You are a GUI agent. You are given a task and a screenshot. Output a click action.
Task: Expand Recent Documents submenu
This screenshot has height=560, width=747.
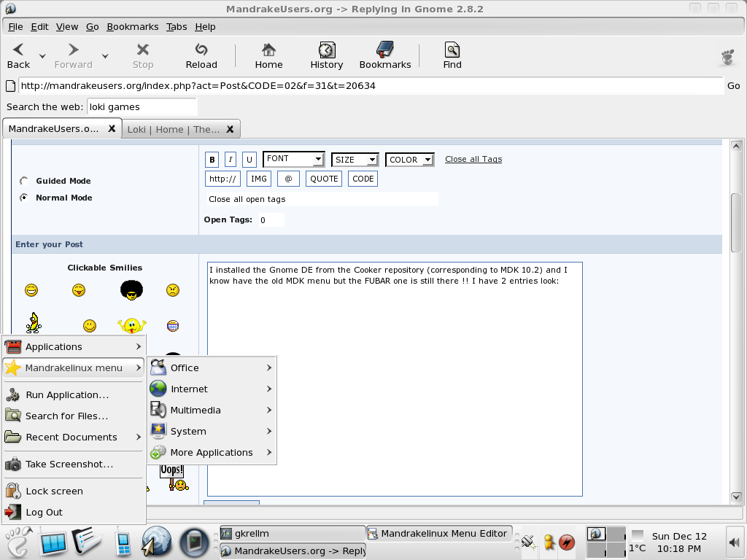click(74, 437)
